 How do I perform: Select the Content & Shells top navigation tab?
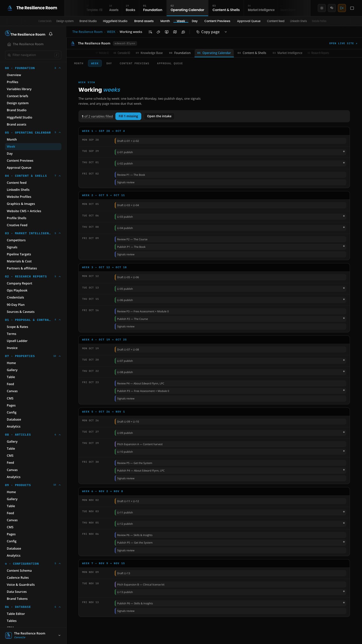click(x=226, y=8)
